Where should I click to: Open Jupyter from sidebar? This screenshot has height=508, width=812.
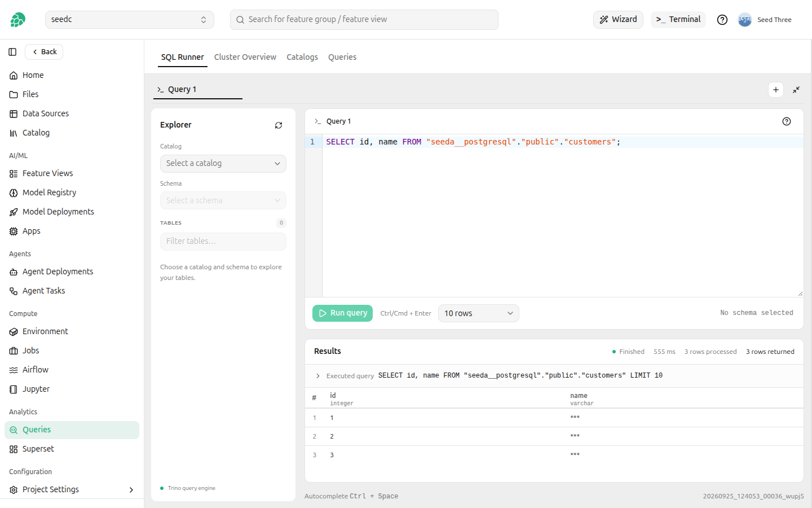(x=72, y=389)
